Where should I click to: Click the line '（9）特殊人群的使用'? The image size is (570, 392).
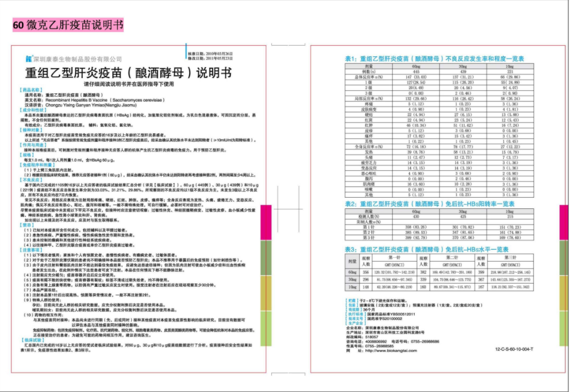tap(42, 300)
